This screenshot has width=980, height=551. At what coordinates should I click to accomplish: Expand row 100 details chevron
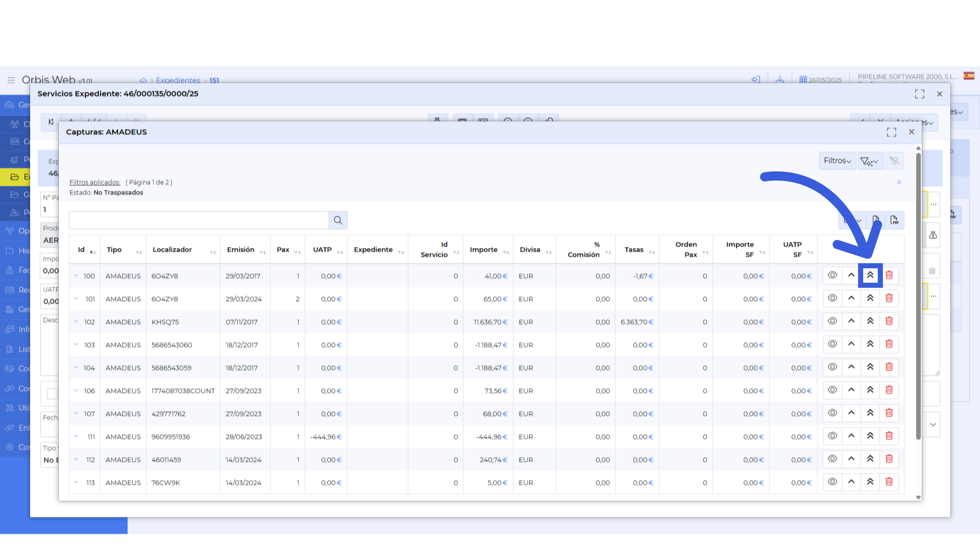76,275
